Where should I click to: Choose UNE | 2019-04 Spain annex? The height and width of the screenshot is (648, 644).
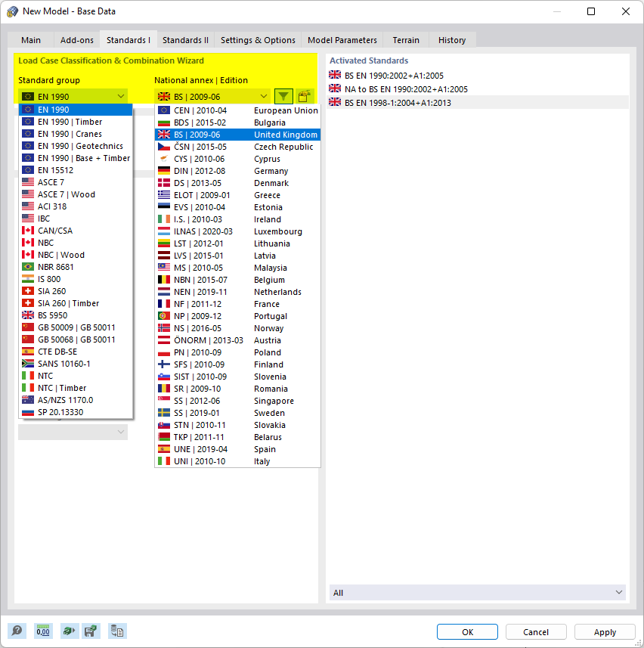coord(237,449)
